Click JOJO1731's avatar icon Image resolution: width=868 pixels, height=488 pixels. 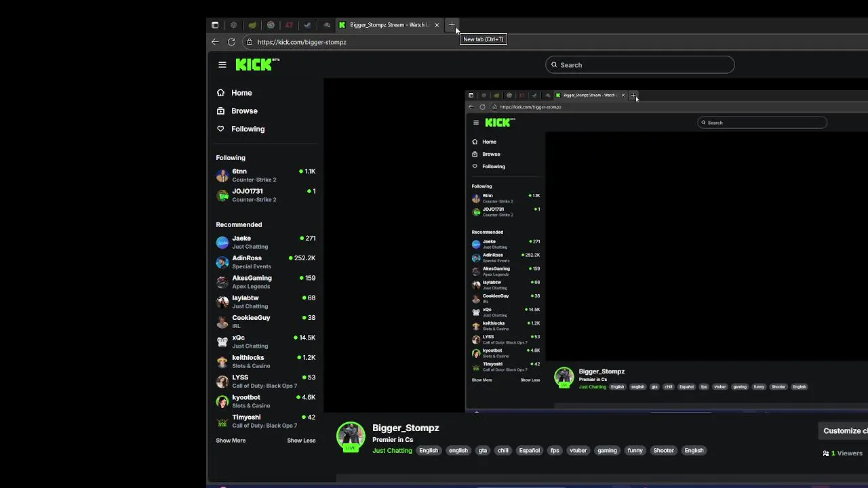point(222,195)
